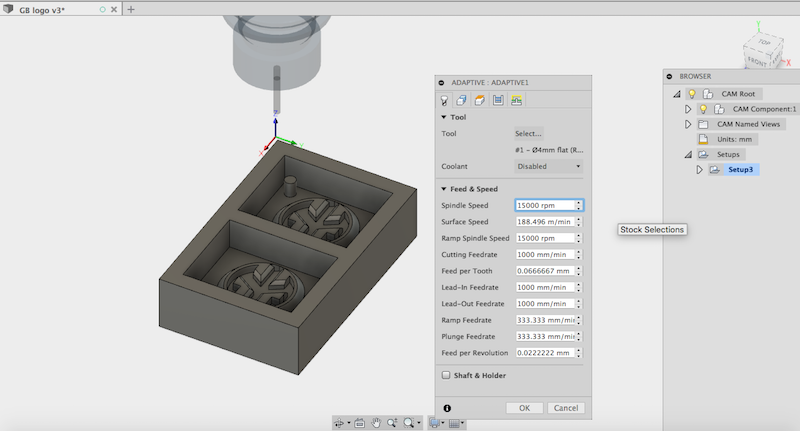The width and height of the screenshot is (800, 431).
Task: Open the Geometry tab in the Adaptive dialog
Action: (x=461, y=100)
